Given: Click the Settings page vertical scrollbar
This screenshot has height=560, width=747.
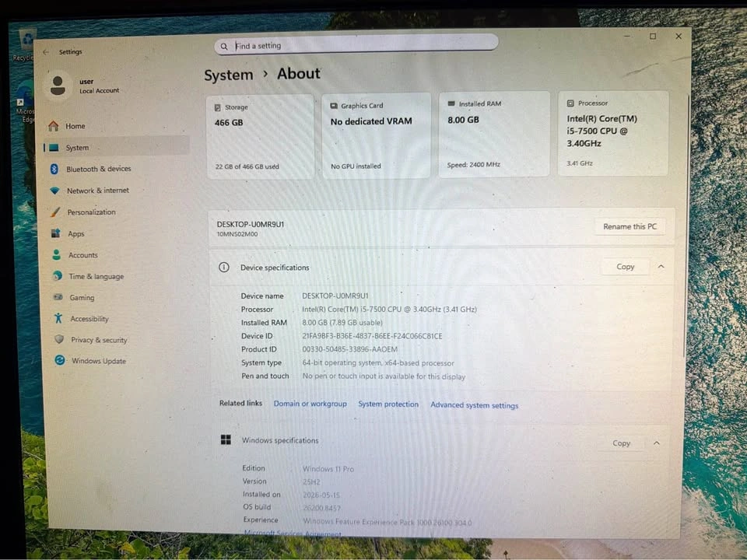Looking at the screenshot, I should (686, 226).
